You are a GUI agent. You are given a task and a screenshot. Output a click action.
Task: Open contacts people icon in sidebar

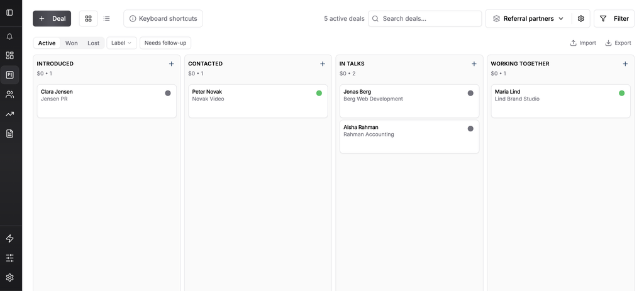[x=9, y=95]
